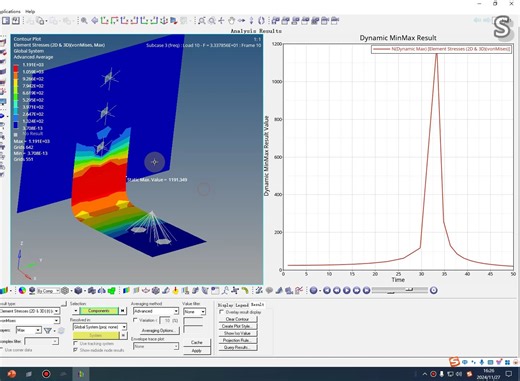Click the first page layout icon at toolbar start
The width and height of the screenshot is (520, 381).
click(x=6, y=21)
